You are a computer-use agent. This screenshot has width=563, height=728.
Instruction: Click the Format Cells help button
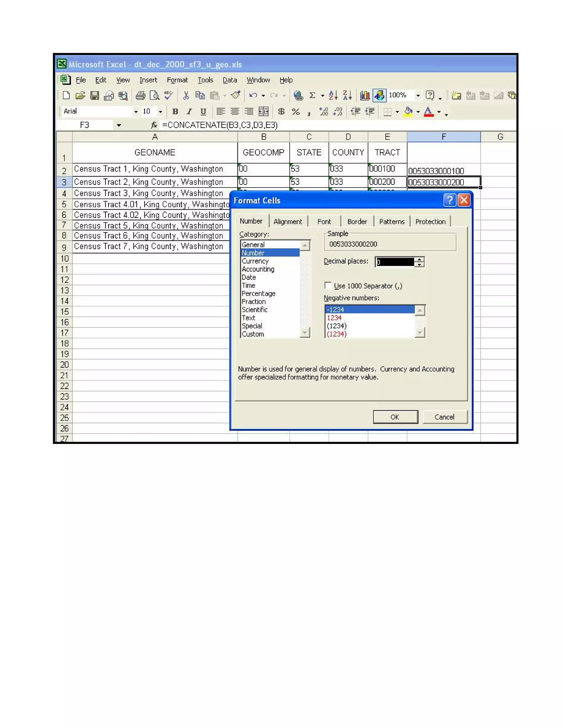(x=449, y=200)
